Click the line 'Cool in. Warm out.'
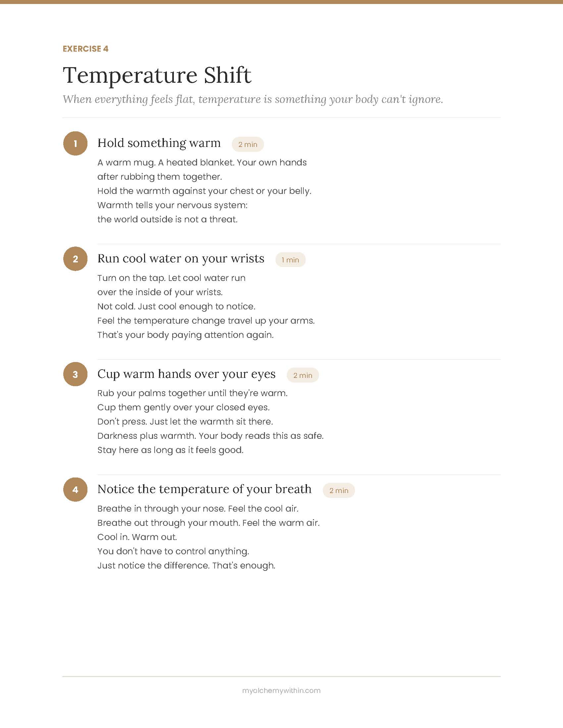 coord(137,537)
